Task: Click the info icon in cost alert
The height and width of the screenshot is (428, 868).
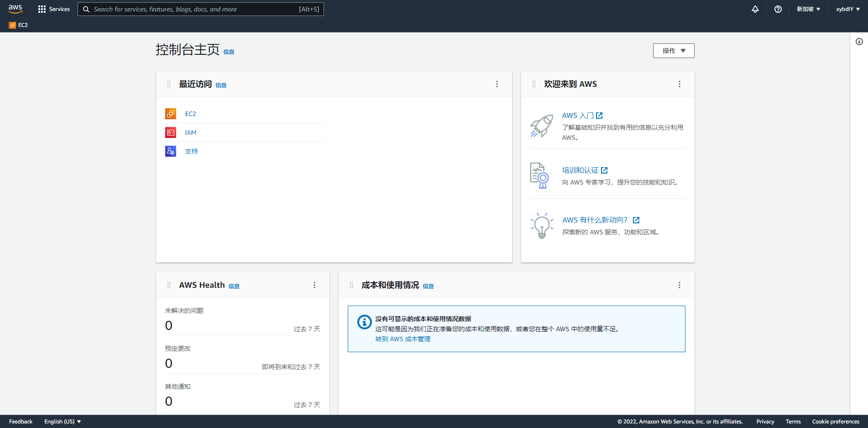Action: pos(364,322)
